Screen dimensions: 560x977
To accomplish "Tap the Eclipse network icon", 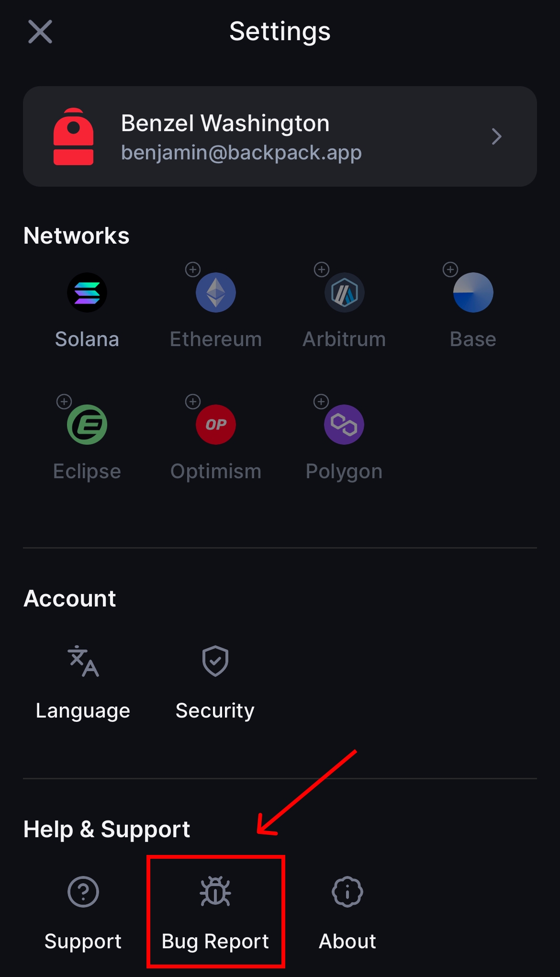I will click(87, 425).
